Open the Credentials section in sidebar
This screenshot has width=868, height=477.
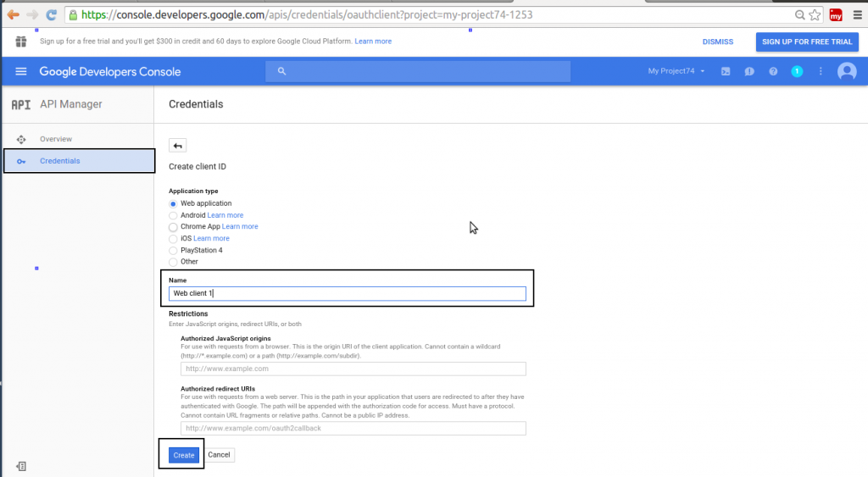tap(79, 161)
